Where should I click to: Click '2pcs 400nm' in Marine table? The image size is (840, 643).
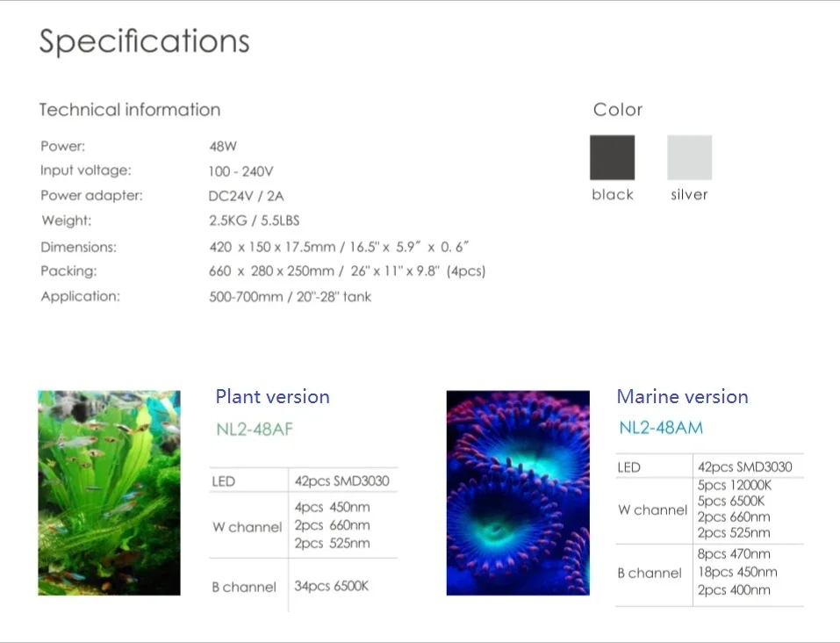(734, 590)
